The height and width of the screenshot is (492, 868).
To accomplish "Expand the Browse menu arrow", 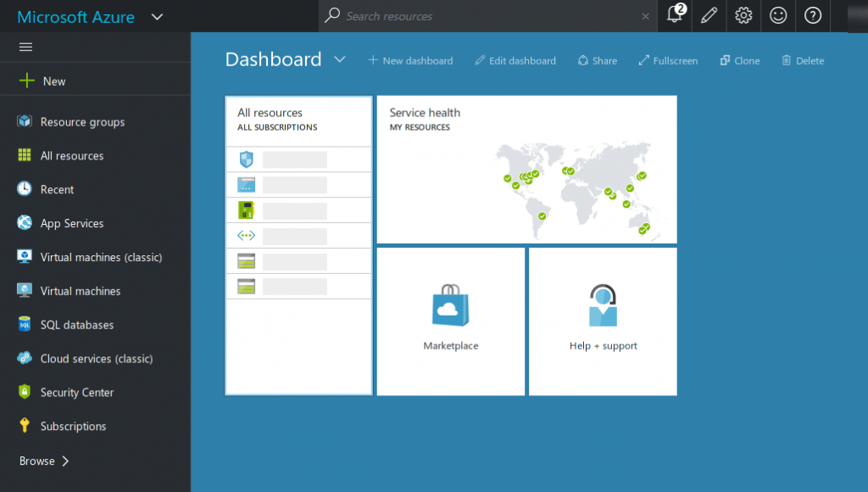I will point(65,461).
